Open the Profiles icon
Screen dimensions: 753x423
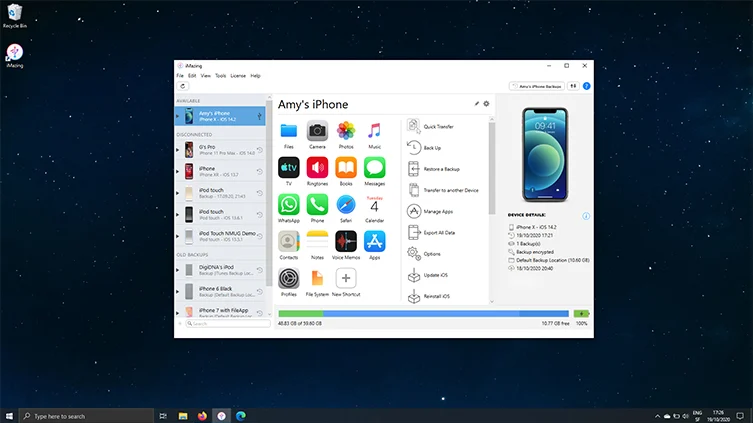[x=289, y=278]
